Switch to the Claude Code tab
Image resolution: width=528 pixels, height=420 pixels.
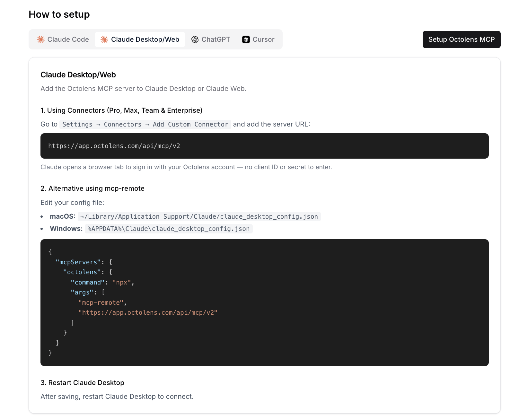click(x=63, y=39)
